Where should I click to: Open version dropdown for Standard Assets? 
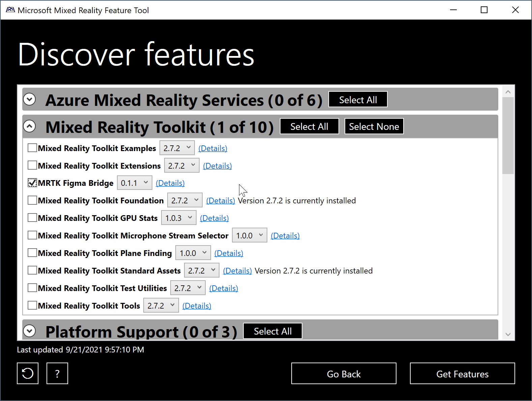pos(202,271)
